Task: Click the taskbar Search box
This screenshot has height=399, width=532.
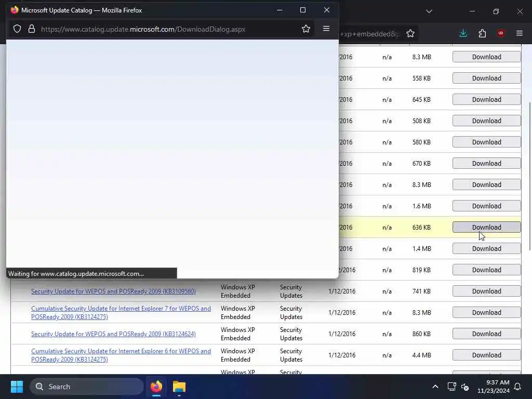Action: point(87,387)
